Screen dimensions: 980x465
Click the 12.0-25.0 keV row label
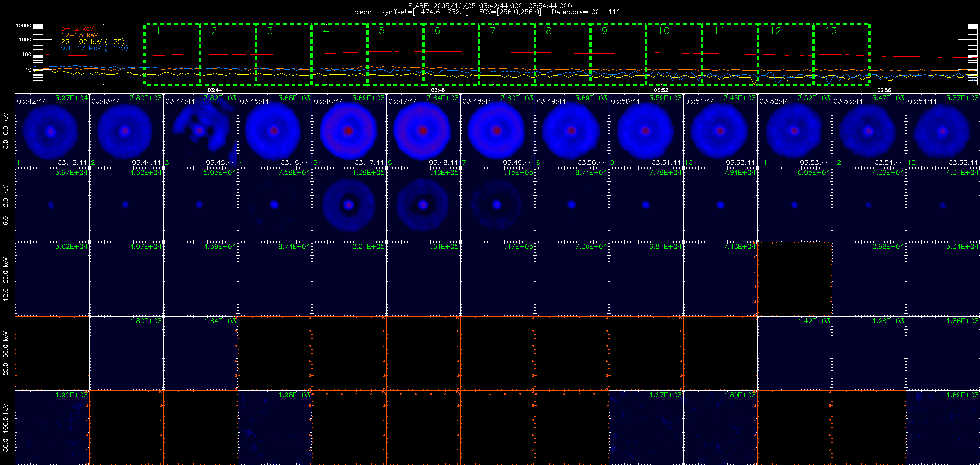pos(6,279)
